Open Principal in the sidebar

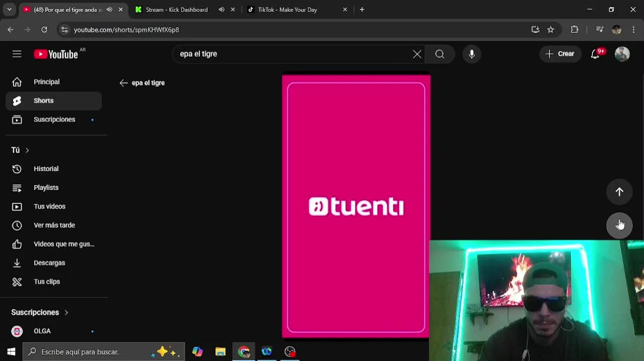coord(54,82)
